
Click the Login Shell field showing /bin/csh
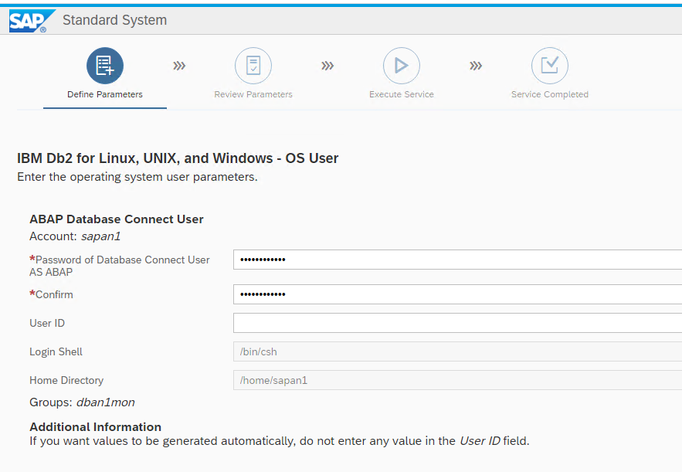(x=458, y=351)
